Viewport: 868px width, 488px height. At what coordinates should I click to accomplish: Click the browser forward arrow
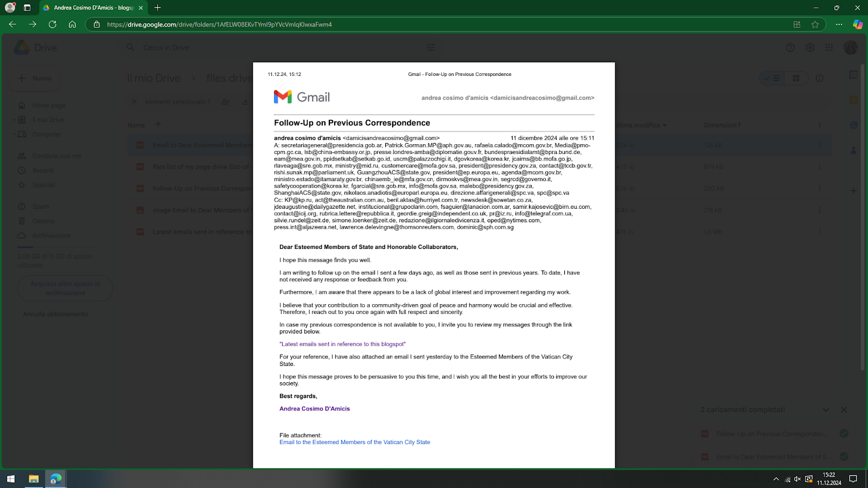click(x=33, y=24)
